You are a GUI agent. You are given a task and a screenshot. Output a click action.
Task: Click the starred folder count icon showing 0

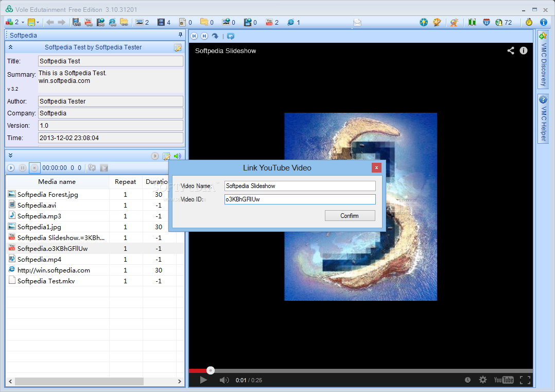[x=204, y=22]
